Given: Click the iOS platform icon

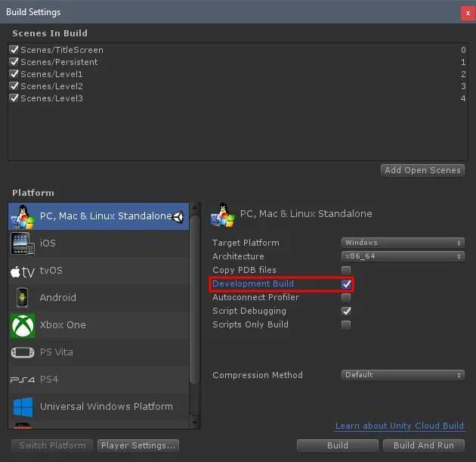Looking at the screenshot, I should pos(23,243).
